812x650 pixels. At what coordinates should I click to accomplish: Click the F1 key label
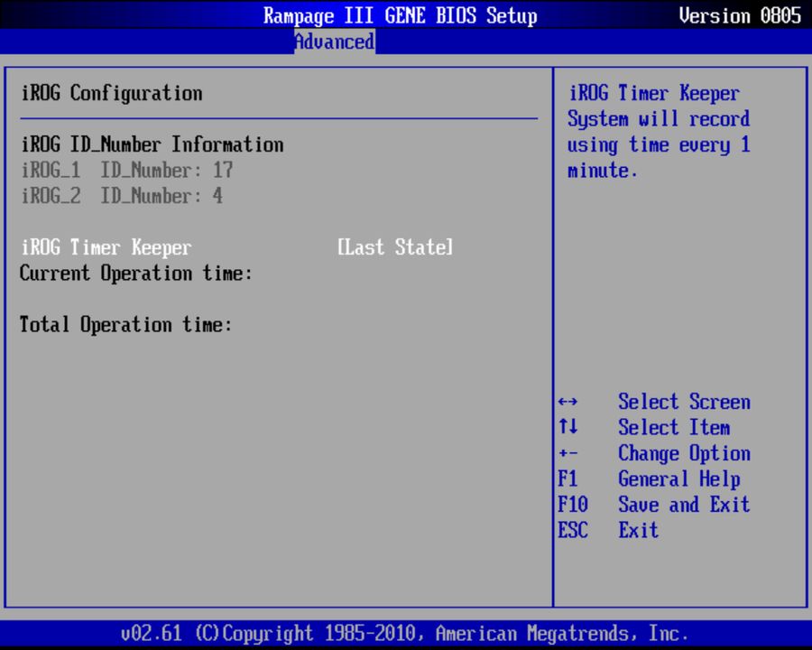[x=567, y=478]
